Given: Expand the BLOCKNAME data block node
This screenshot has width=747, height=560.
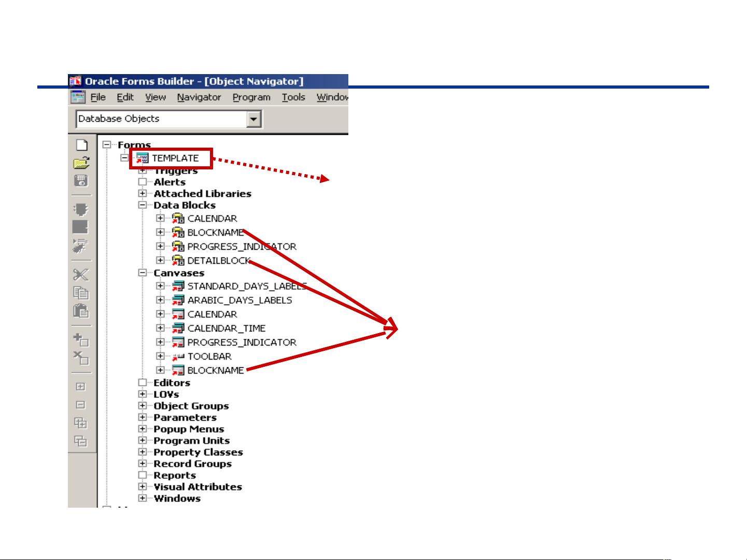Looking at the screenshot, I should coord(160,233).
